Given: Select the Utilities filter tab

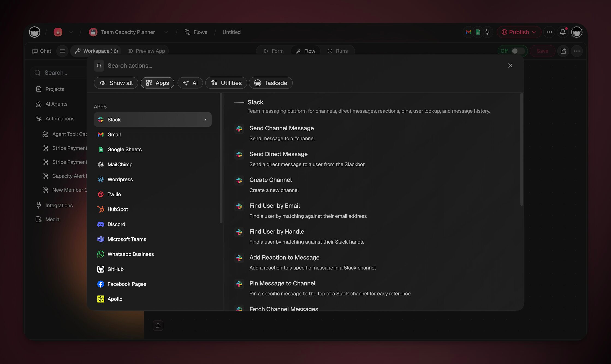Looking at the screenshot, I should pyautogui.click(x=226, y=83).
